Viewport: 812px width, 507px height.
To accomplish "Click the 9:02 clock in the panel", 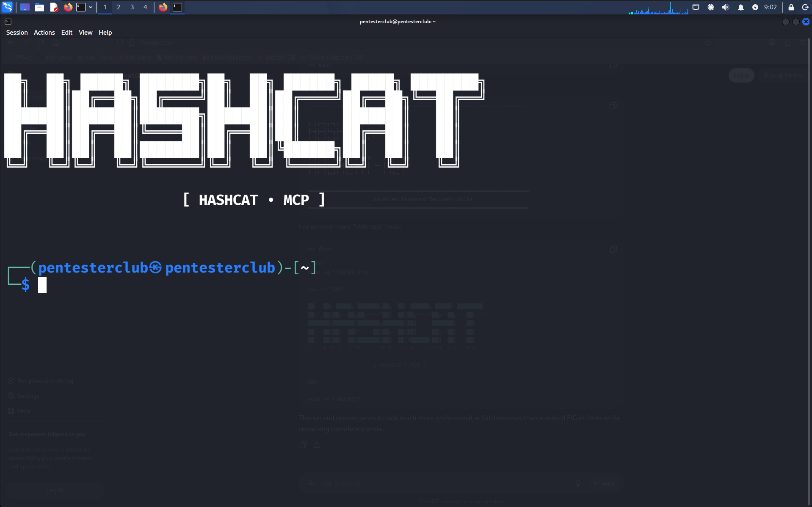I will click(x=771, y=7).
